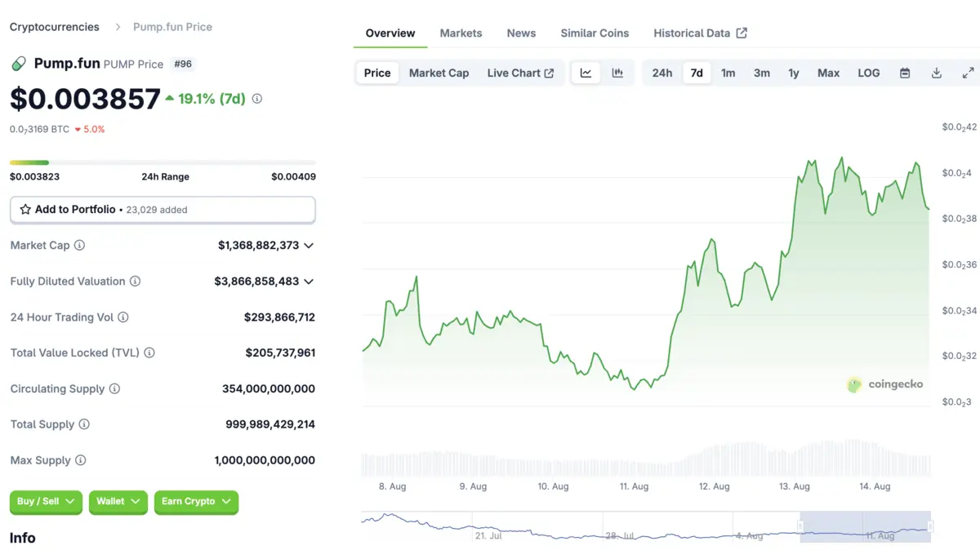Click the Market Cap info icon
This screenshot has width=980, height=550.
[79, 245]
